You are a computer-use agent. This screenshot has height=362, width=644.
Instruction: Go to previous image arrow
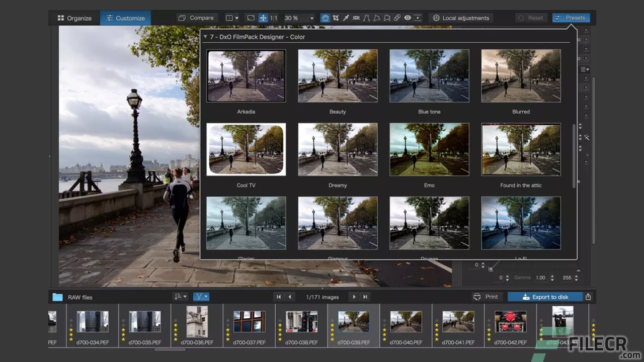point(290,297)
